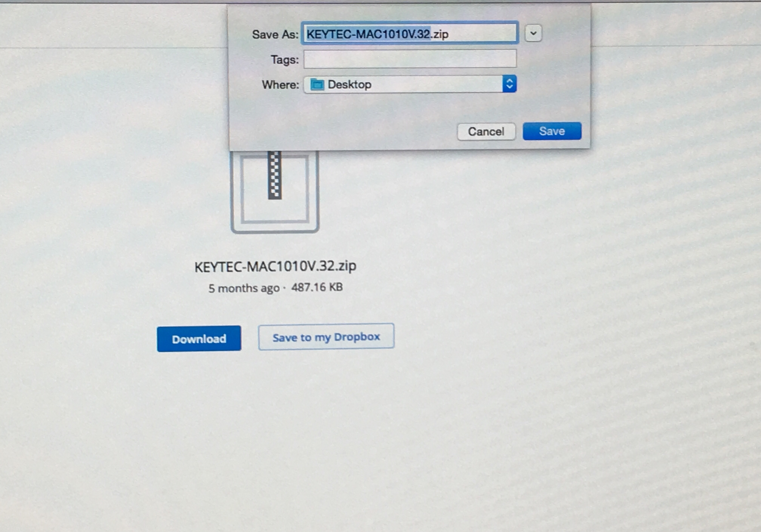Click the Desktop folder icon
761x532 pixels.
[317, 85]
